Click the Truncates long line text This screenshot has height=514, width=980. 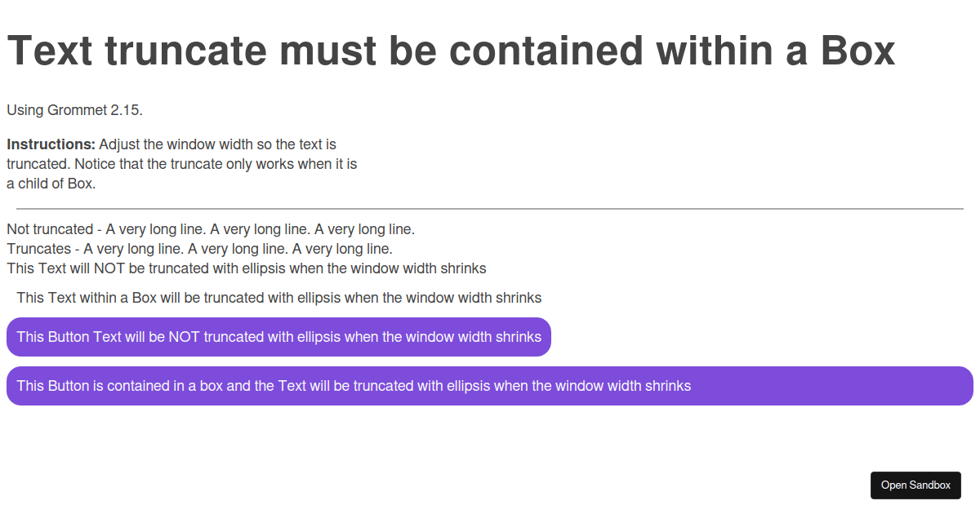(200, 249)
